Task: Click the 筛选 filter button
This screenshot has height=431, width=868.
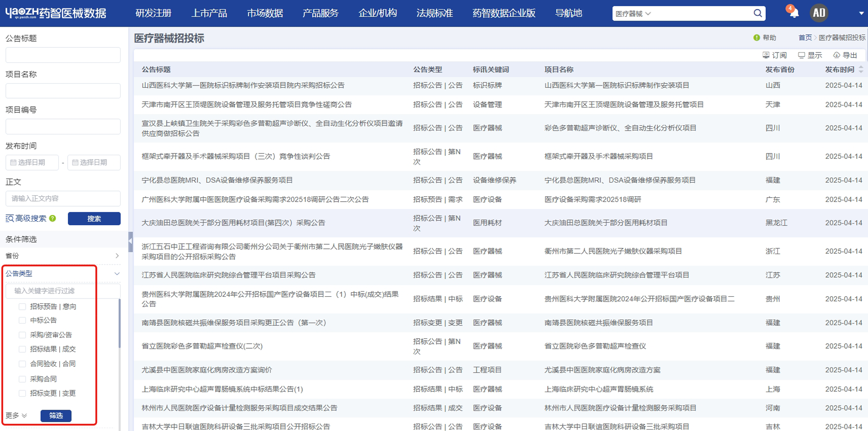Action: point(56,416)
